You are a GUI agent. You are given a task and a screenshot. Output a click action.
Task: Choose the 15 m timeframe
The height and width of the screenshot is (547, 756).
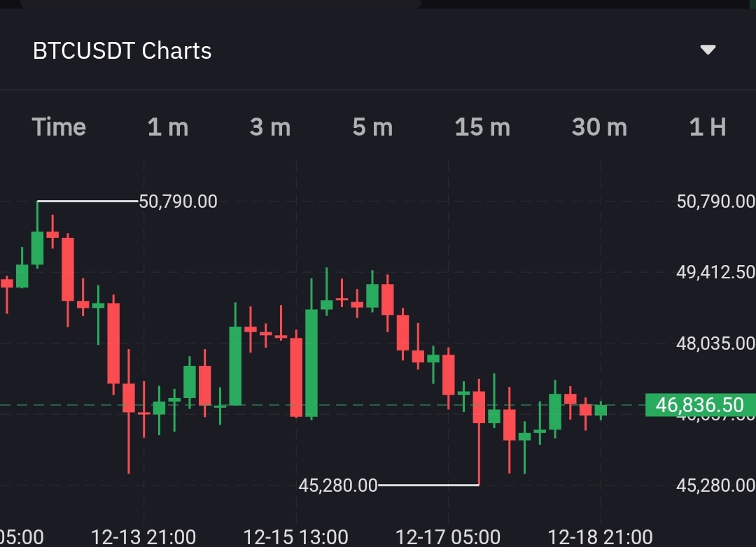pyautogui.click(x=482, y=127)
